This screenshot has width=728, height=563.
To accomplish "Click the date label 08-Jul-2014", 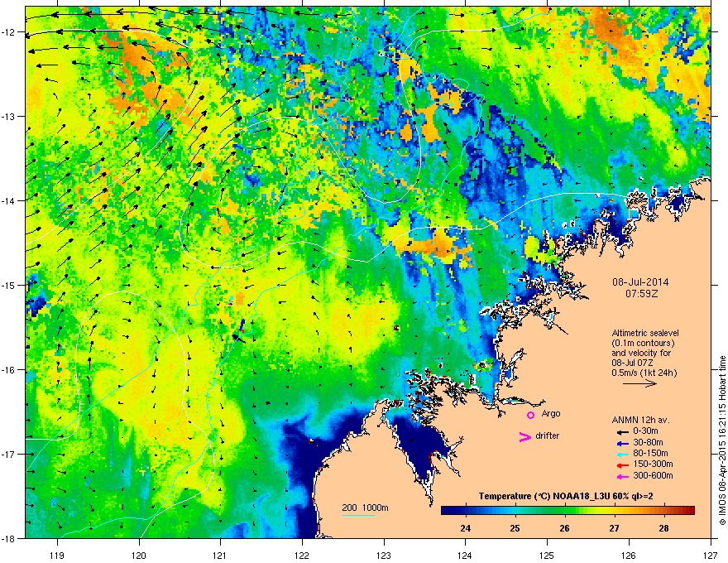I will 640,282.
